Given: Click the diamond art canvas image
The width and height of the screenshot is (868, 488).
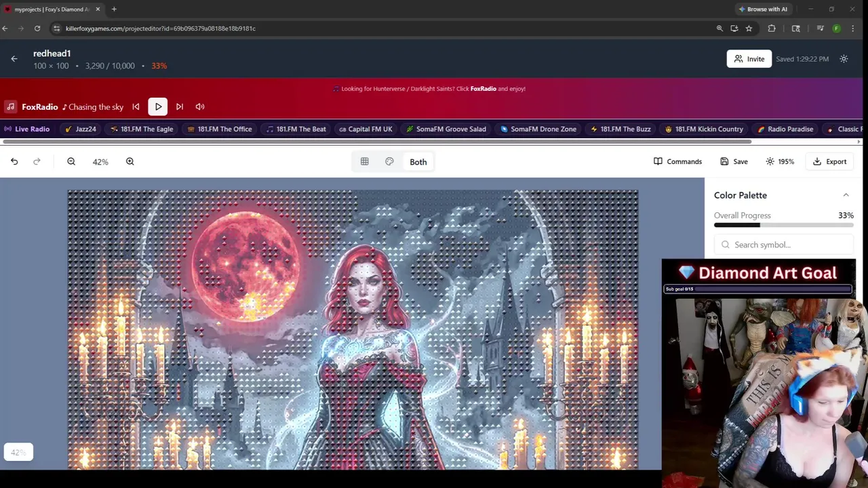Looking at the screenshot, I should click(353, 330).
